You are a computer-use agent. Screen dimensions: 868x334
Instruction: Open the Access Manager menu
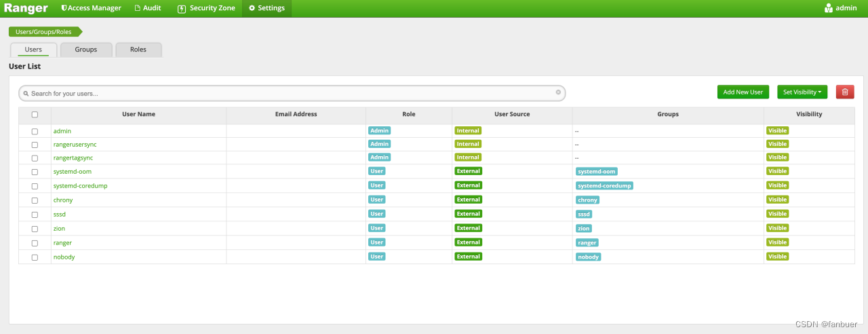[91, 8]
